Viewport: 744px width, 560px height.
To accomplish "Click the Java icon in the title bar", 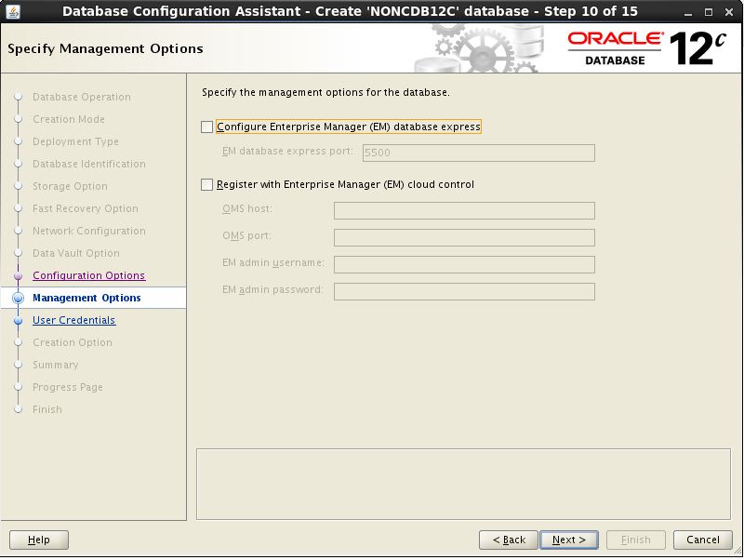I will click(x=12, y=11).
